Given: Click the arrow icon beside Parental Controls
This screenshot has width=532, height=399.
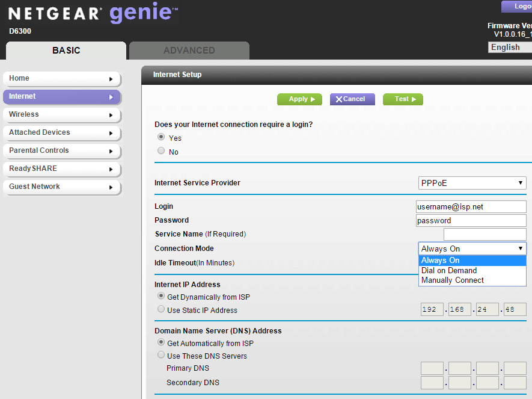Looking at the screenshot, I should pos(111,151).
